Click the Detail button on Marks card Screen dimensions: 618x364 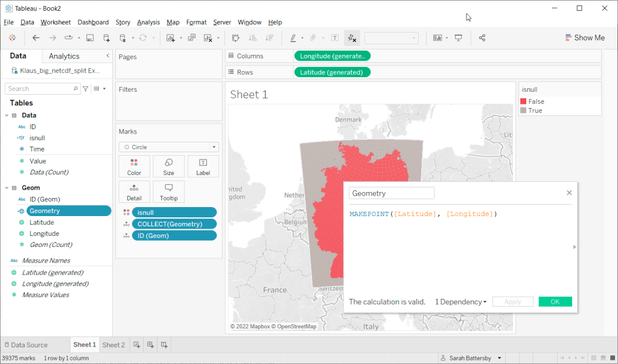[x=134, y=192]
